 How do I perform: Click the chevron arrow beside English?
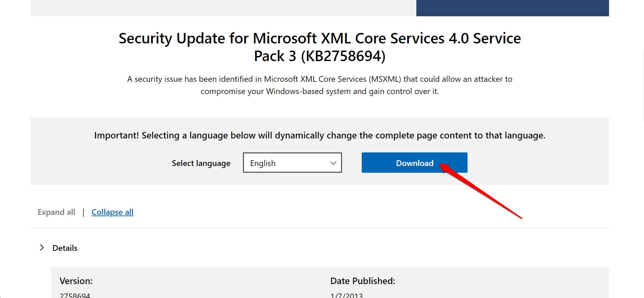pyautogui.click(x=333, y=163)
